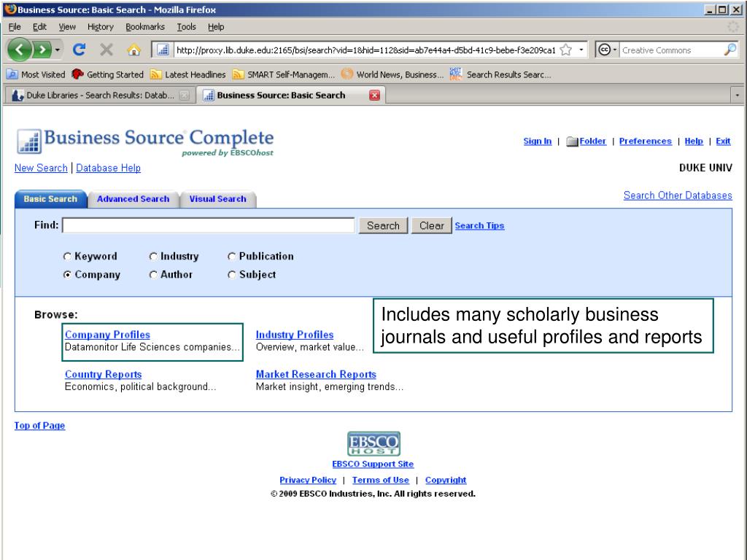Click the site identity icon in address bar
The width and height of the screenshot is (747, 560).
pyautogui.click(x=163, y=50)
